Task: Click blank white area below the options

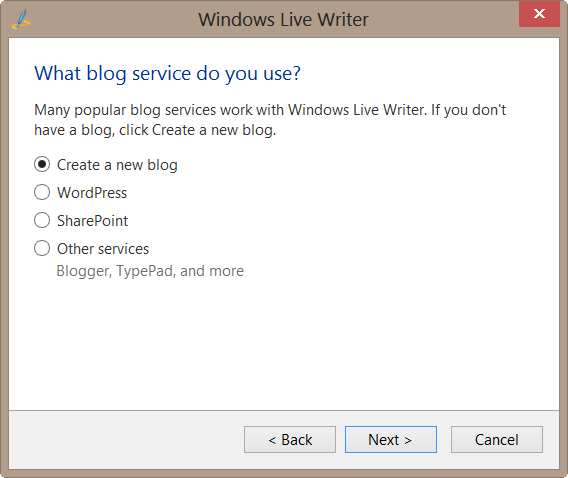Action: tap(284, 344)
